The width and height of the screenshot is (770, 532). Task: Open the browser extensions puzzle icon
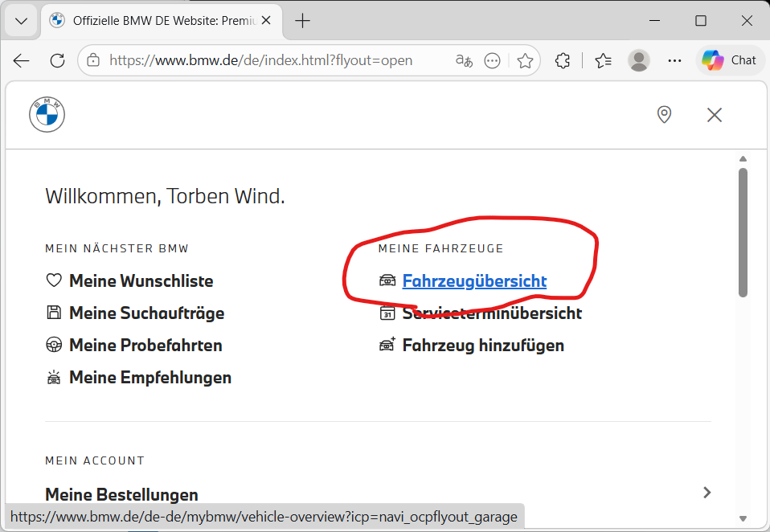click(562, 59)
